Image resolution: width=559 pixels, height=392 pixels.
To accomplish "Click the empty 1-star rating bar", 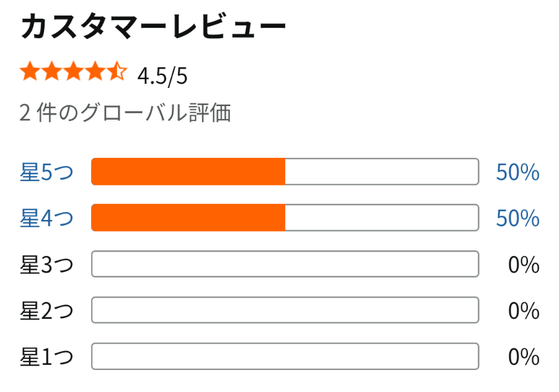I will pos(285,356).
